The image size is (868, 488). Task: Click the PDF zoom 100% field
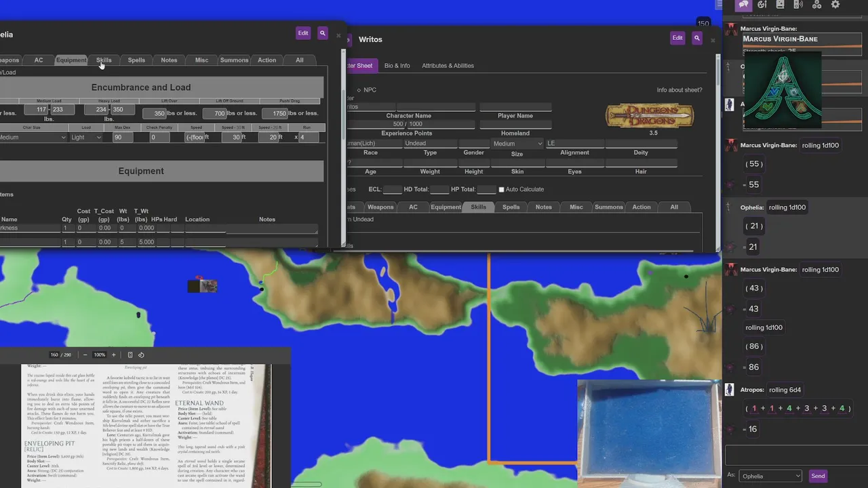(100, 354)
